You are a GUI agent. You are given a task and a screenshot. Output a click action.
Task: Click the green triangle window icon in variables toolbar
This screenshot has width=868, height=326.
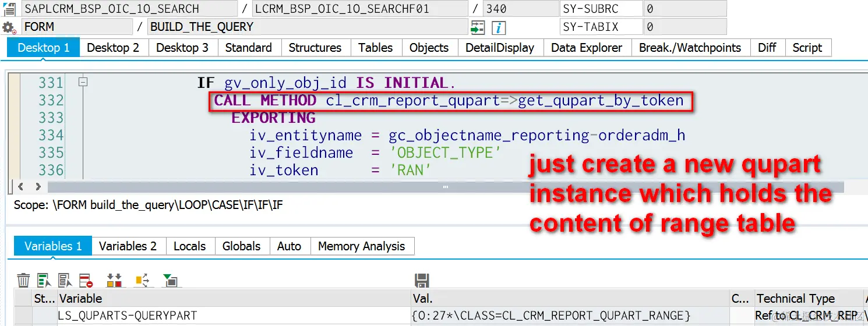[x=170, y=281]
